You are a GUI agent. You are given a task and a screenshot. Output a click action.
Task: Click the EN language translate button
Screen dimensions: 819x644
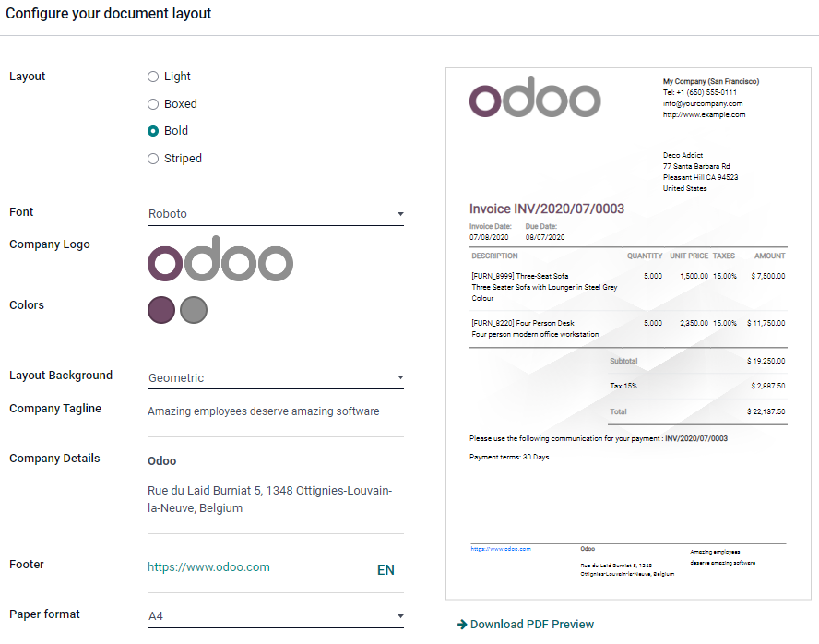386,570
